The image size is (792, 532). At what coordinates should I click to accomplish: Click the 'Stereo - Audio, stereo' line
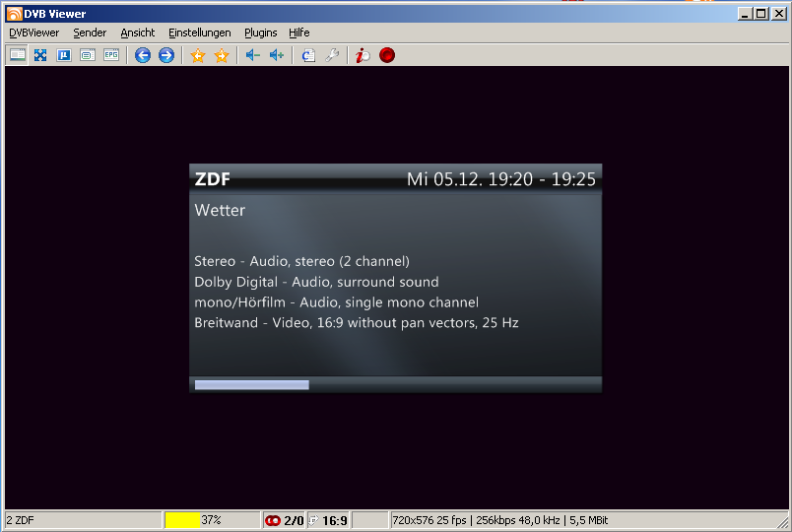pos(302,261)
